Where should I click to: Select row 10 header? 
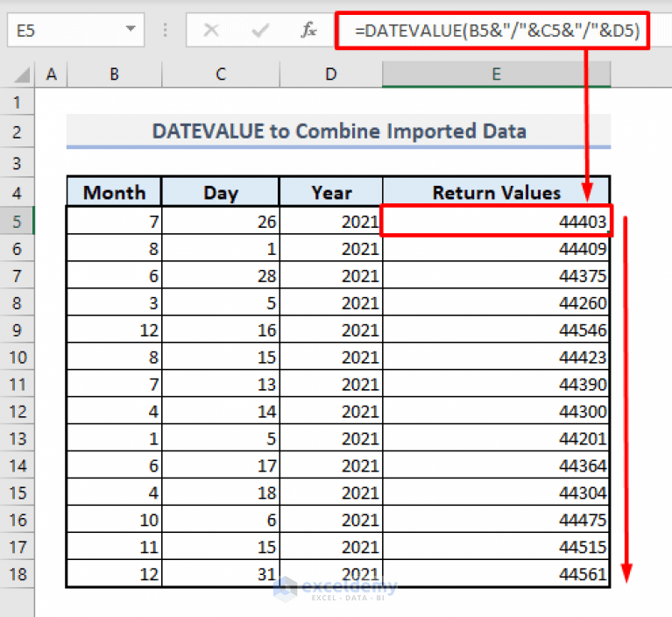point(17,357)
